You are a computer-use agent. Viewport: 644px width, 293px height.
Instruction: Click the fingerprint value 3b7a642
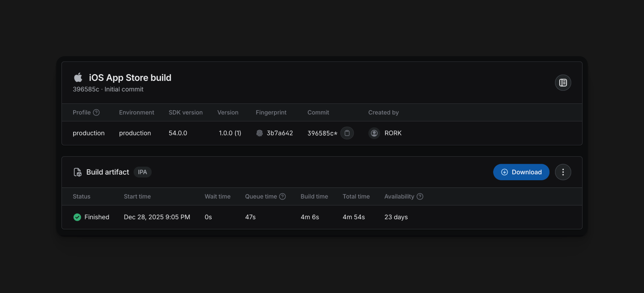(280, 133)
